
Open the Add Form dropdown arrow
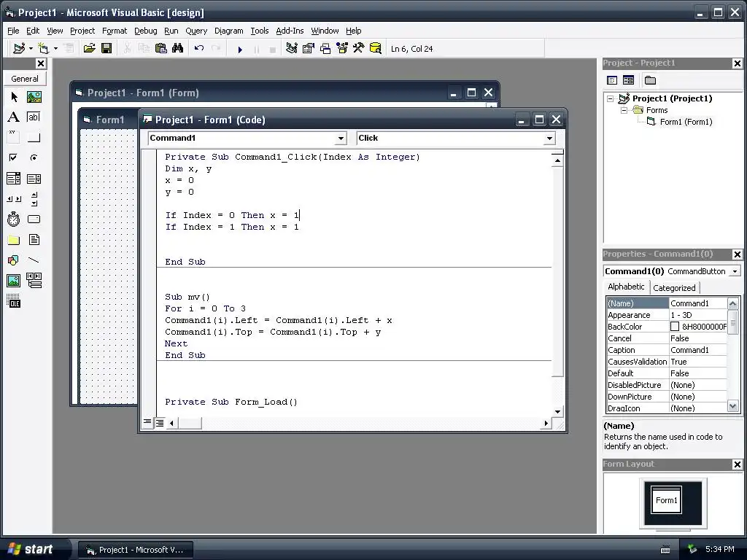(55, 49)
